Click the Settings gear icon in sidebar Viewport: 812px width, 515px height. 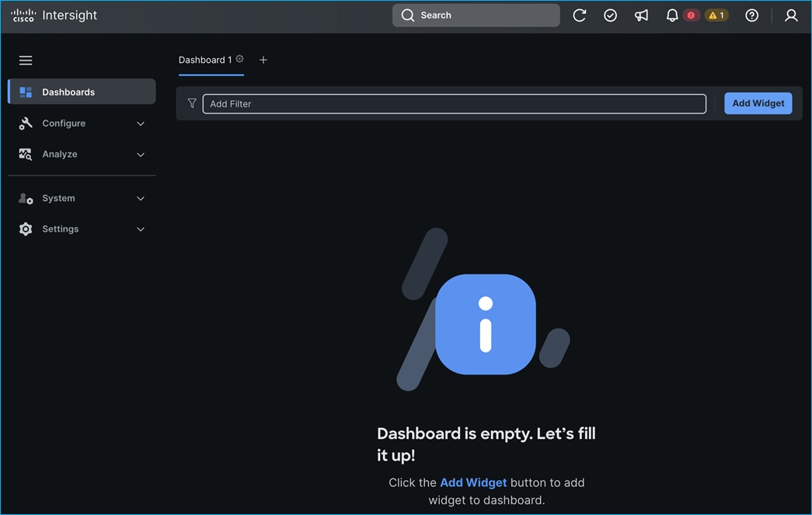(x=26, y=229)
